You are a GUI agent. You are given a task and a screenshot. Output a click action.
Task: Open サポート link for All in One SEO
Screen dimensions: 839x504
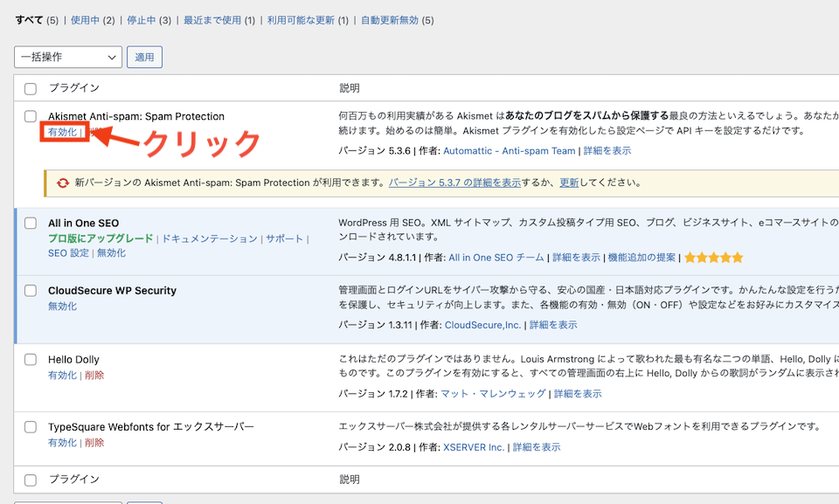285,238
